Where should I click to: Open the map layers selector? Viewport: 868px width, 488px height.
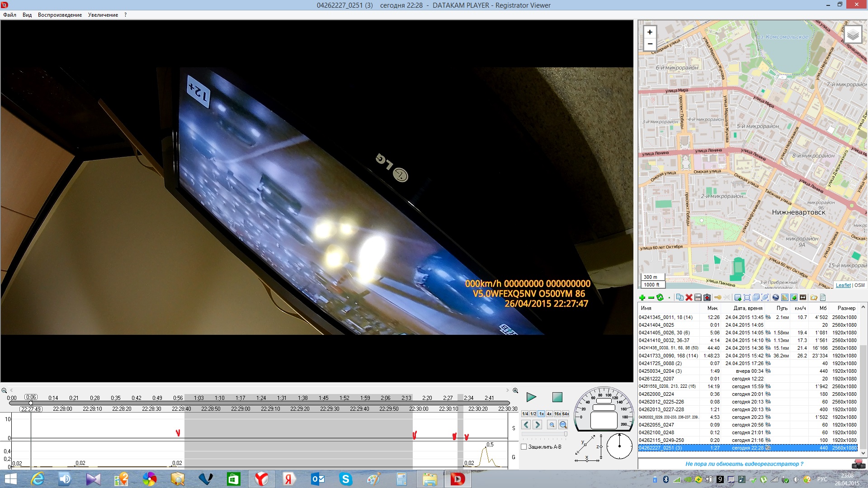(853, 35)
